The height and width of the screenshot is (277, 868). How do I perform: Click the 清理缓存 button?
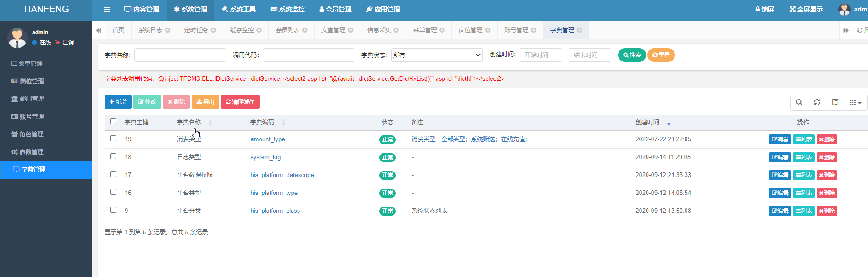tap(240, 102)
